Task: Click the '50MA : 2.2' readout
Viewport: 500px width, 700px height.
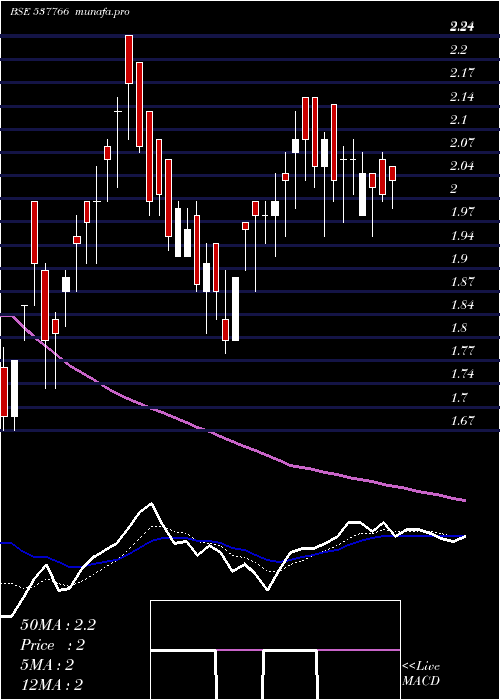Action: (x=58, y=625)
